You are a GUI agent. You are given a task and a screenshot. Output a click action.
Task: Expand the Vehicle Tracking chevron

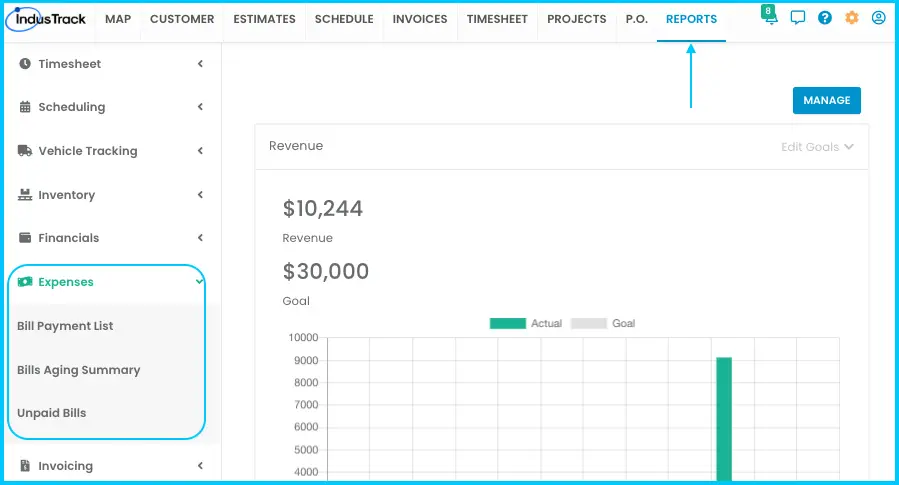pos(200,151)
